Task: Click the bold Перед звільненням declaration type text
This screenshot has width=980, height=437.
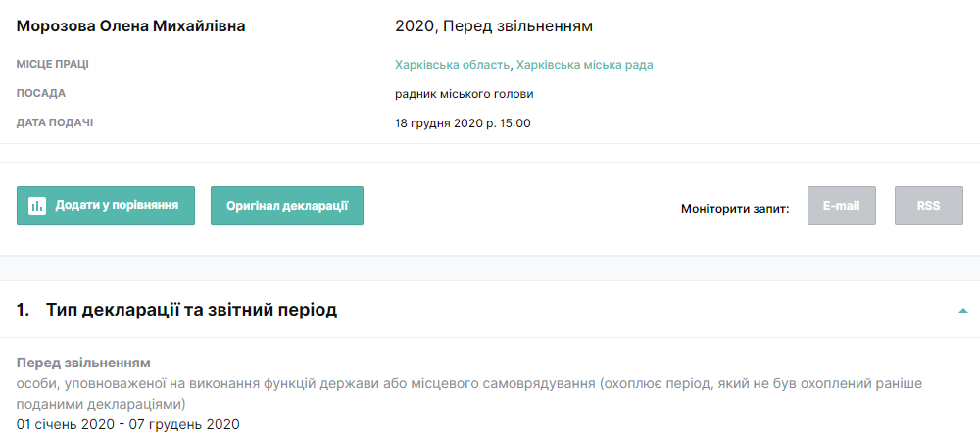Action: pos(83,363)
